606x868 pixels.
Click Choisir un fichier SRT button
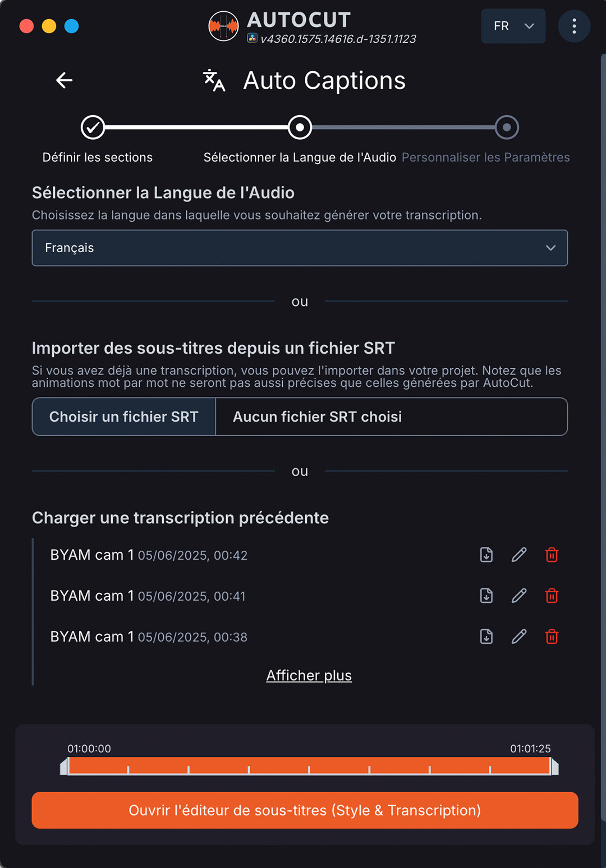pos(124,417)
